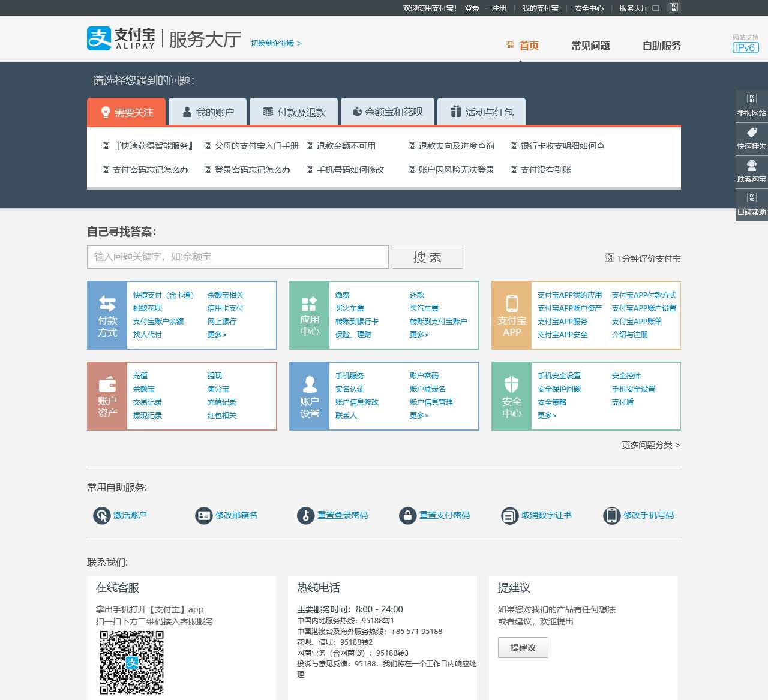
Task: Open 登录密码忘记怎么办 link
Action: tap(253, 170)
